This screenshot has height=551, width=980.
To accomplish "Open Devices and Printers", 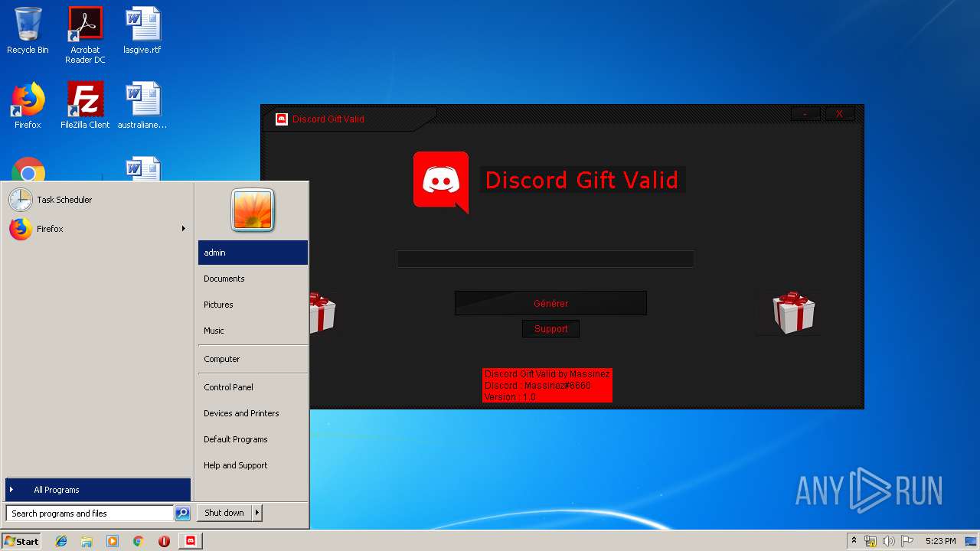I will (x=253, y=413).
